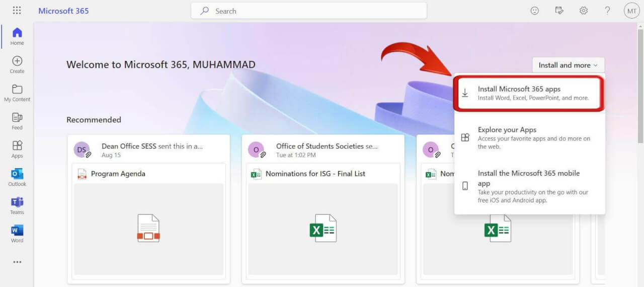644x287 pixels.
Task: Click 'Office of Students Societies se...' text
Action: click(327, 146)
